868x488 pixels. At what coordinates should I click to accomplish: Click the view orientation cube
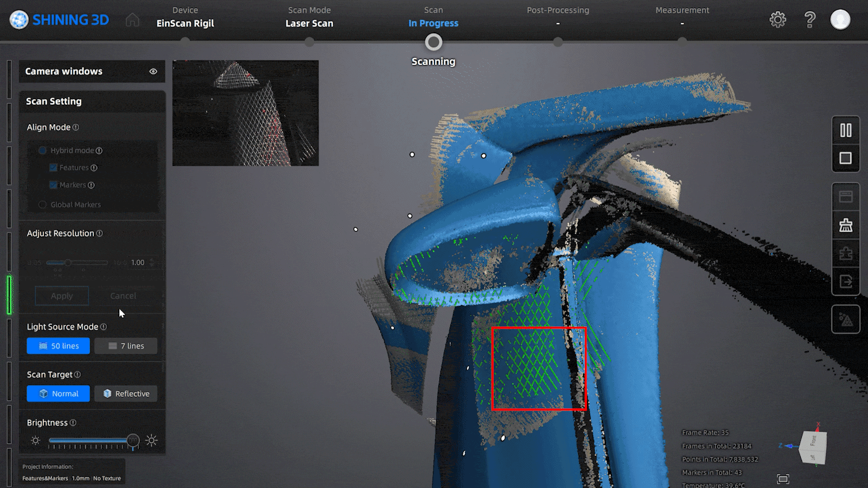813,447
